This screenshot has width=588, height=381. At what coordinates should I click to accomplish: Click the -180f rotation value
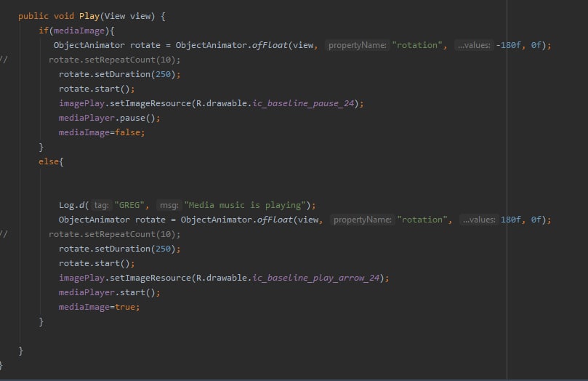509,45
